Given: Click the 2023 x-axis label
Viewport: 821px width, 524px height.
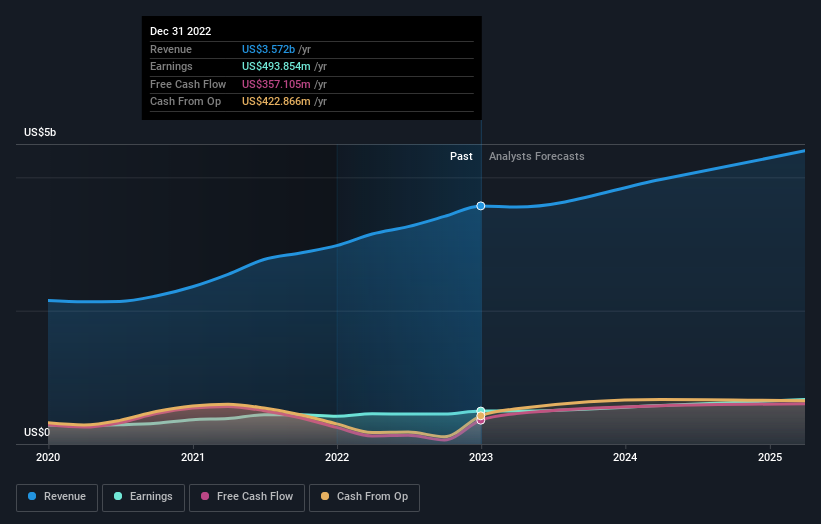Looking at the screenshot, I should (x=481, y=458).
